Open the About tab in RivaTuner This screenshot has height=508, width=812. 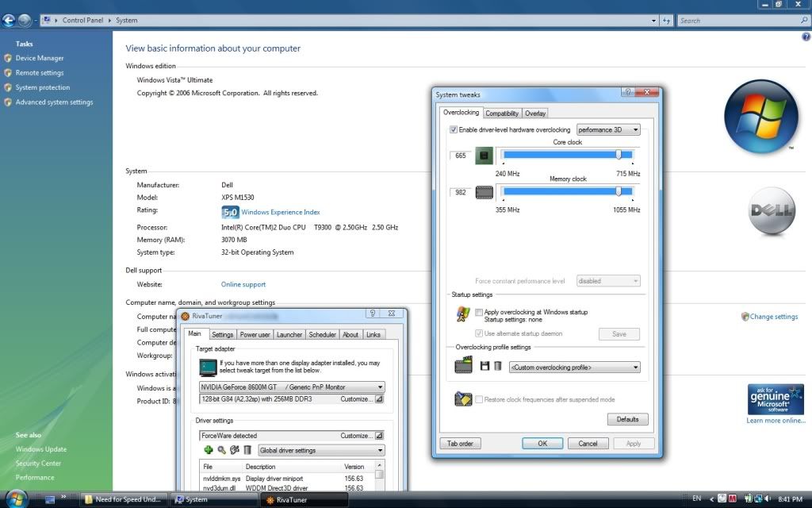point(350,334)
